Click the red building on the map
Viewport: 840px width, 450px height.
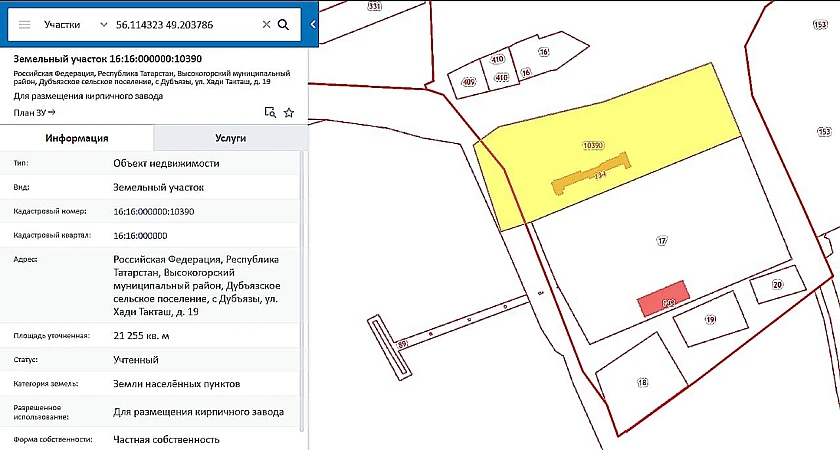[x=663, y=299]
